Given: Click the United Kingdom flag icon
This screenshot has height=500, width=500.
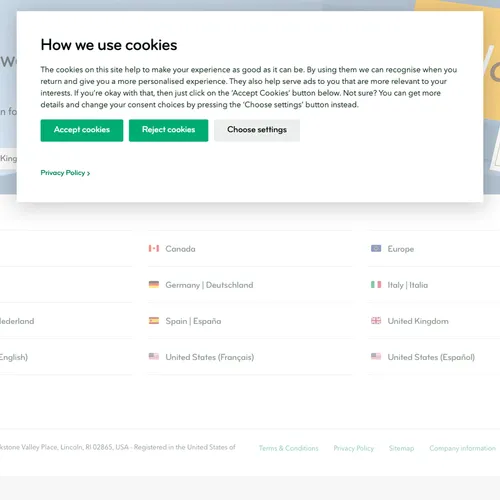Looking at the screenshot, I should coord(376,320).
